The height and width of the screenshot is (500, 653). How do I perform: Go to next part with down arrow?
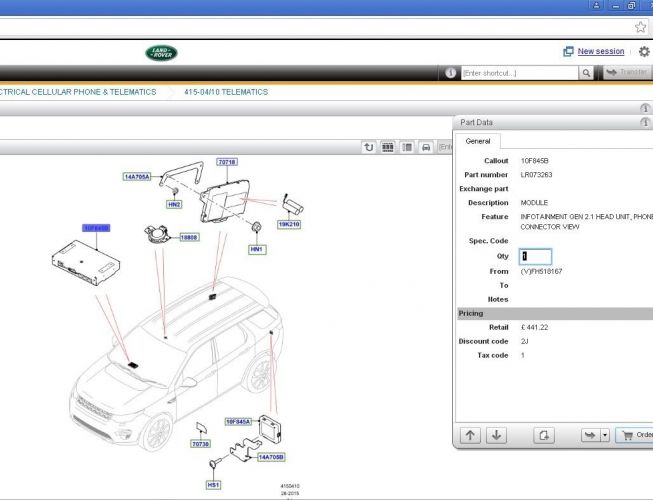click(496, 435)
